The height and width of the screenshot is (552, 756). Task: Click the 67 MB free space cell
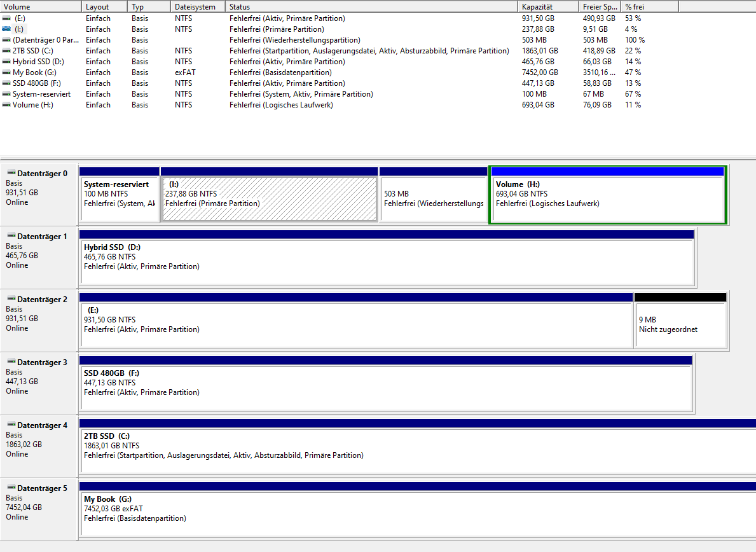pos(593,94)
